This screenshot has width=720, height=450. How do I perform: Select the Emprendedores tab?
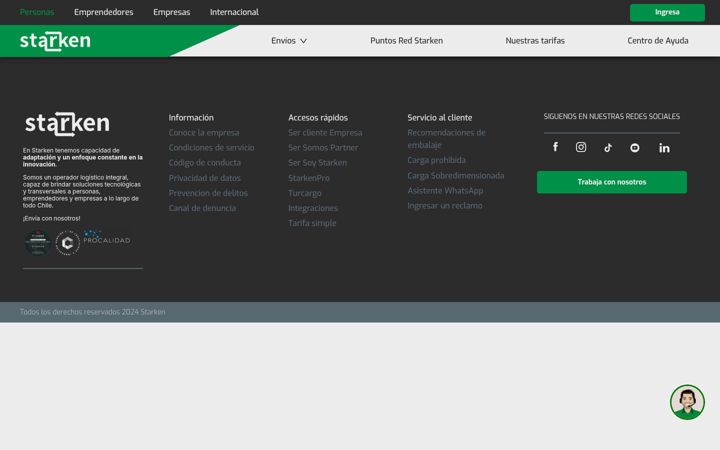pos(104,12)
